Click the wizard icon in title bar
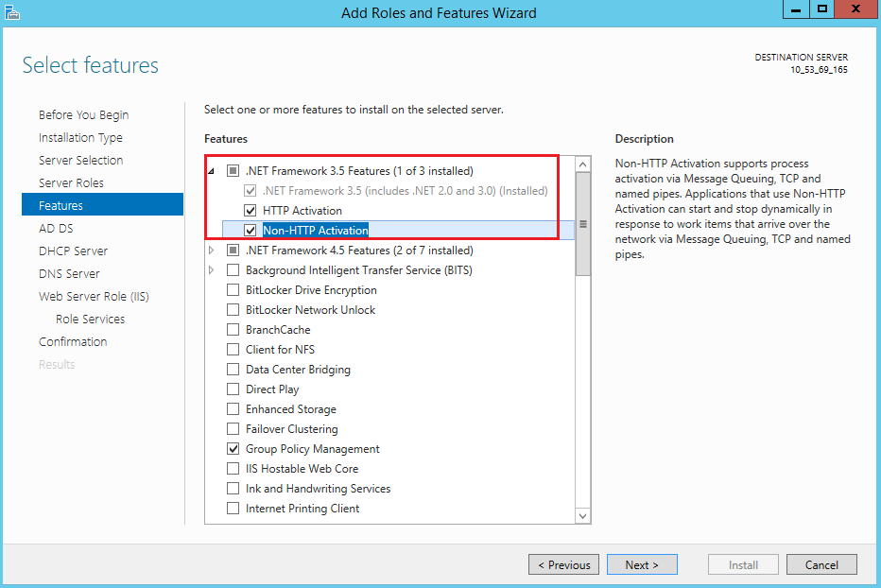Screen dimensions: 881x588 pos(11,12)
